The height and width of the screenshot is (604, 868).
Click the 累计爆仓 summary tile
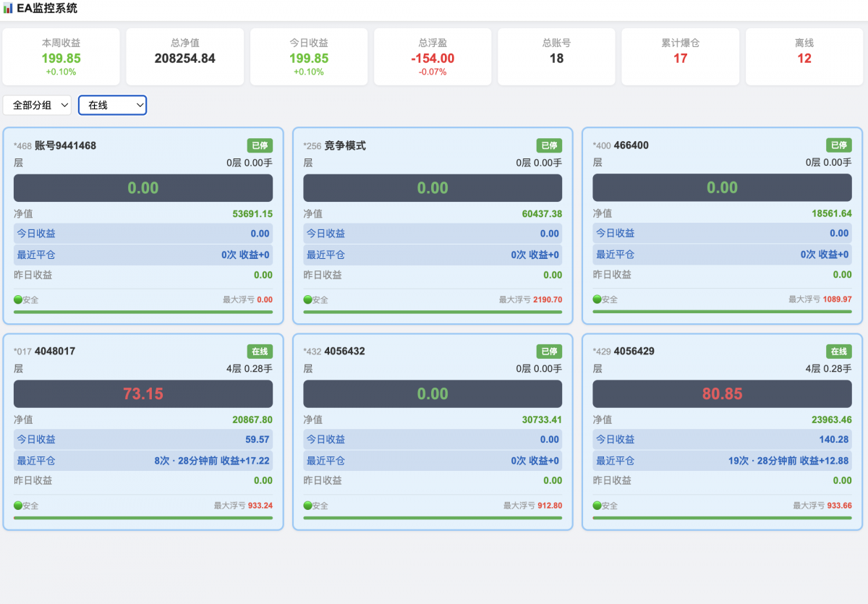(681, 56)
